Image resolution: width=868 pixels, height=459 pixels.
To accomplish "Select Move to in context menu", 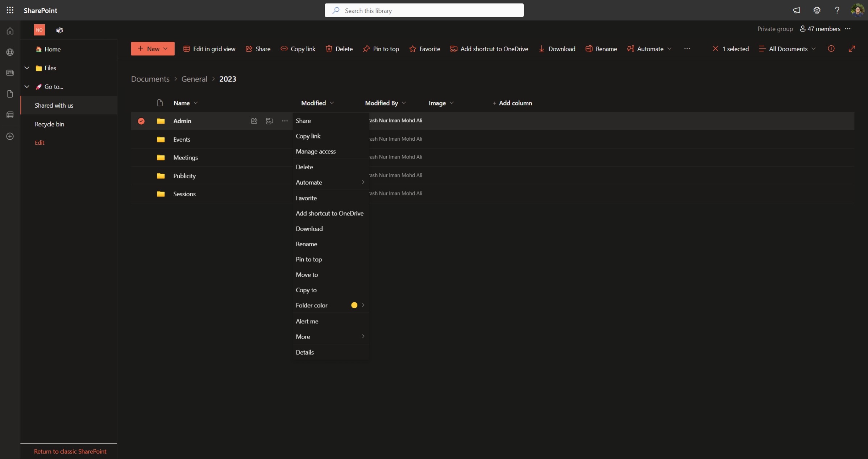I will (x=307, y=274).
